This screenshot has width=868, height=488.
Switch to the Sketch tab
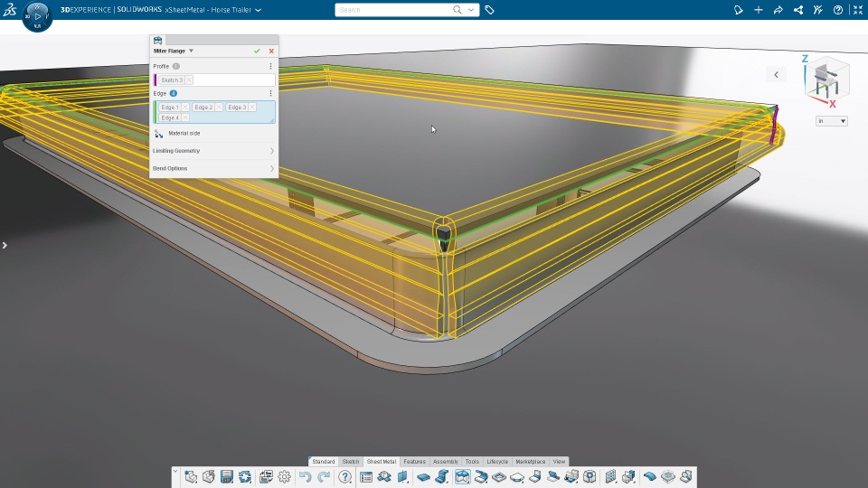pos(351,462)
